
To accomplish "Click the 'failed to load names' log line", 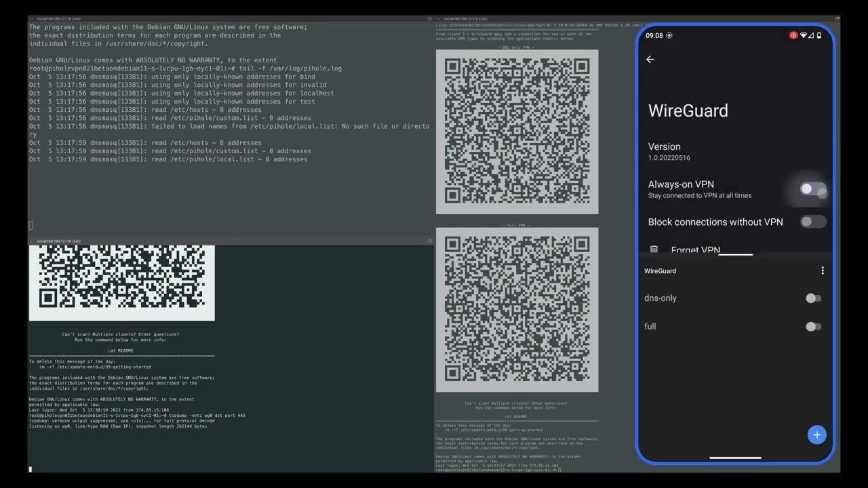I will point(229,126).
